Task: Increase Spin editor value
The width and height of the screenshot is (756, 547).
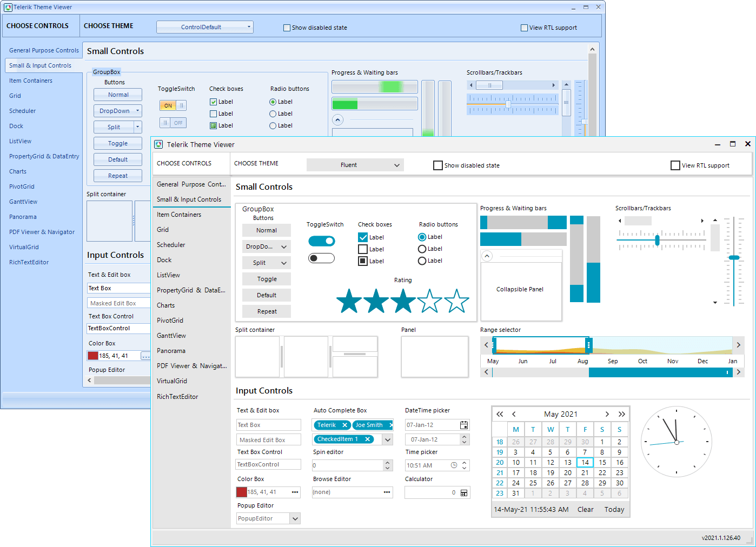Action: tap(388, 463)
